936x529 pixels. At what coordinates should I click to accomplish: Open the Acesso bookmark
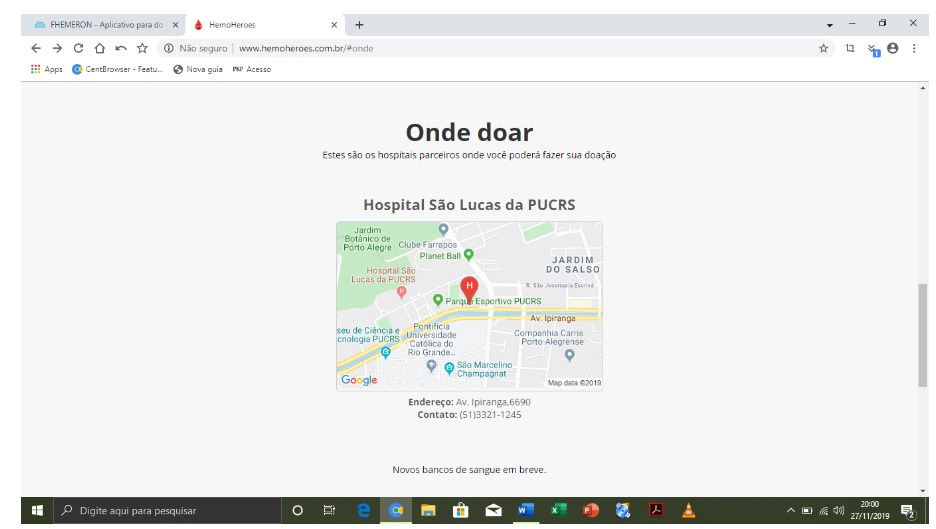[251, 69]
